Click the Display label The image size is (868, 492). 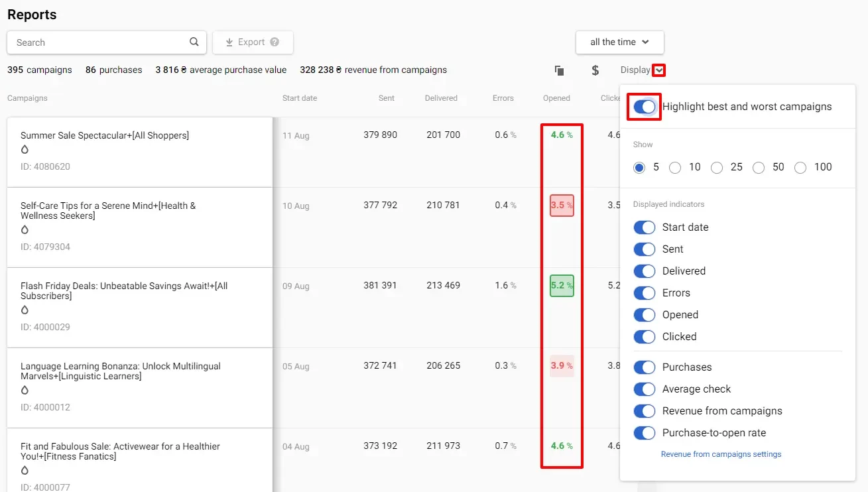point(635,70)
